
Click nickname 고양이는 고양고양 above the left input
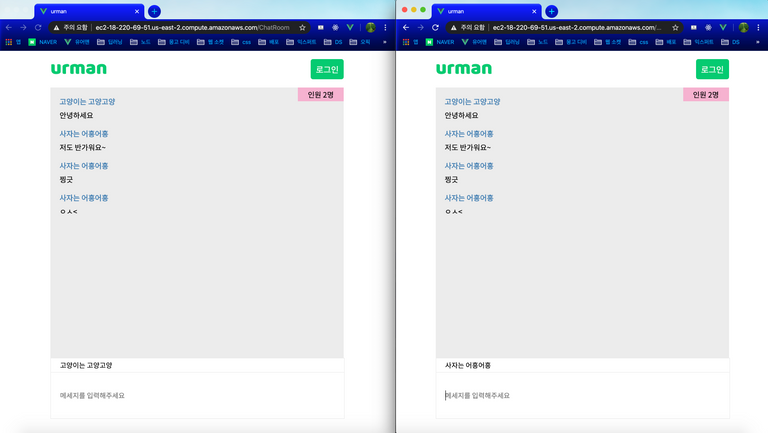tap(86, 365)
